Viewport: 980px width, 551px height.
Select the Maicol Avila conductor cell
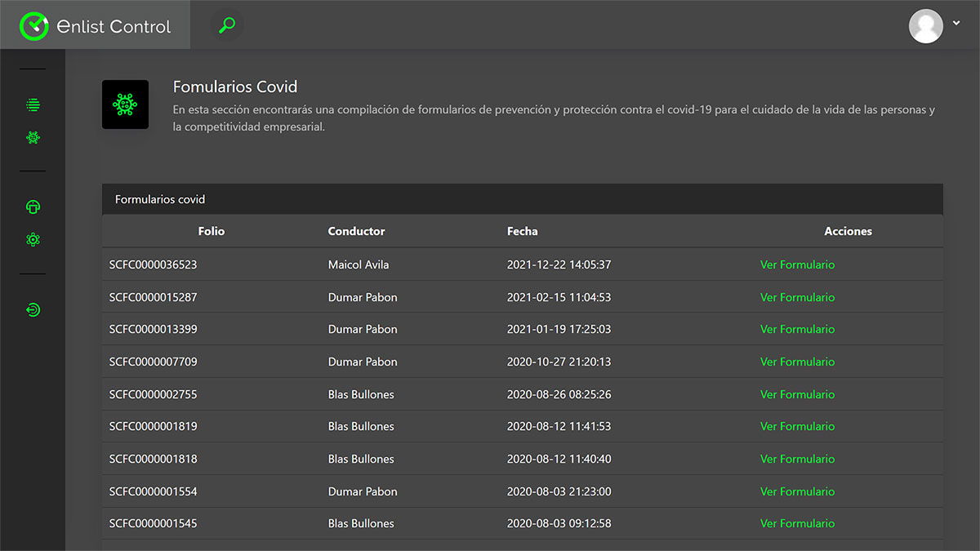359,264
